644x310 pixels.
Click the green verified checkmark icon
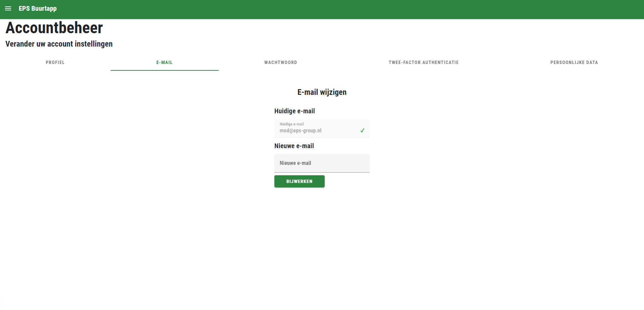coord(362,130)
